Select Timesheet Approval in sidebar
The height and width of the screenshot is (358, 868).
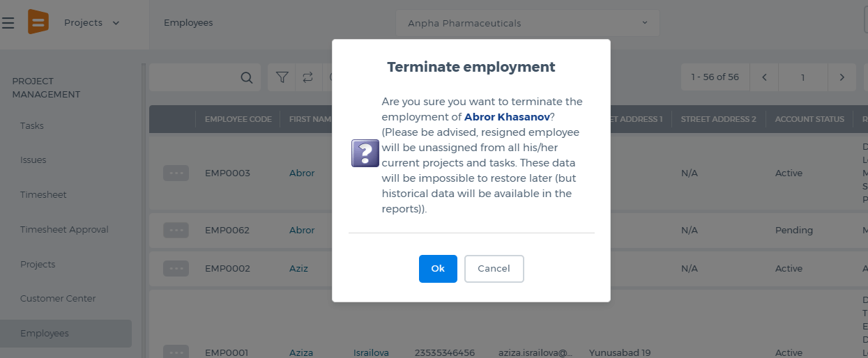tap(64, 229)
